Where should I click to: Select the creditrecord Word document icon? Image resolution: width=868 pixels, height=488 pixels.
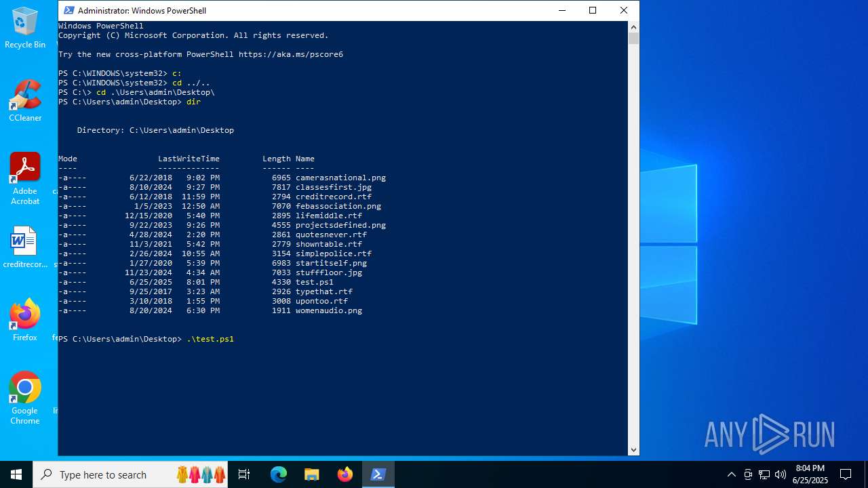tap(25, 248)
